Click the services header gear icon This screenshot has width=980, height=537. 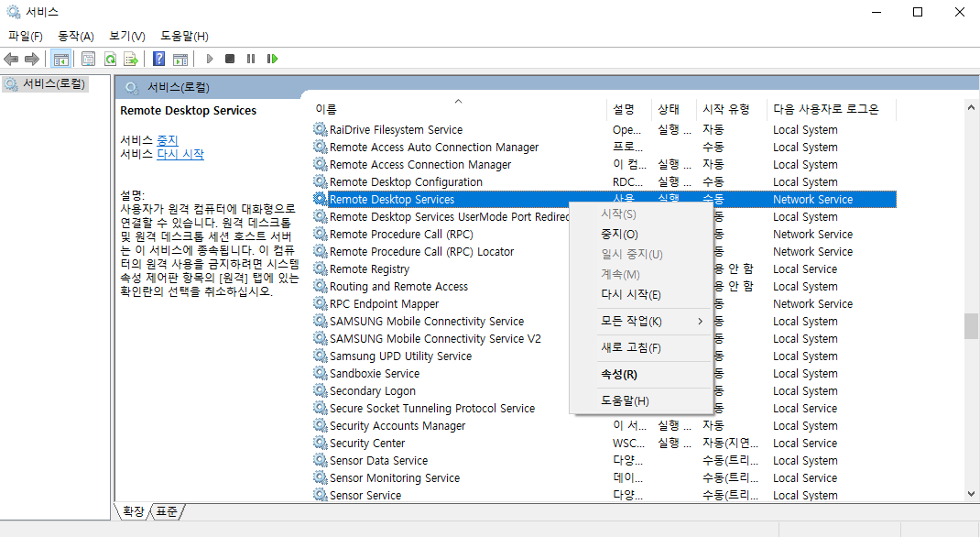point(131,88)
